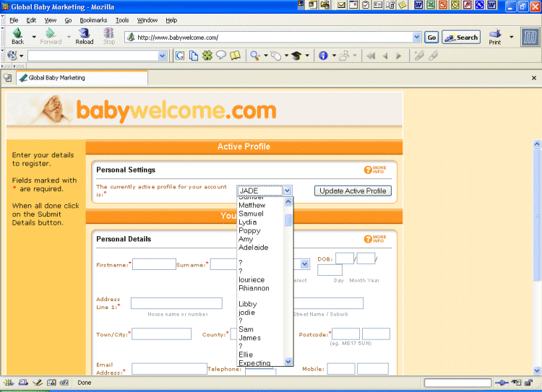Open Microsoft Word from Office shortcut bar
The height and width of the screenshot is (392, 542).
[x=418, y=5]
